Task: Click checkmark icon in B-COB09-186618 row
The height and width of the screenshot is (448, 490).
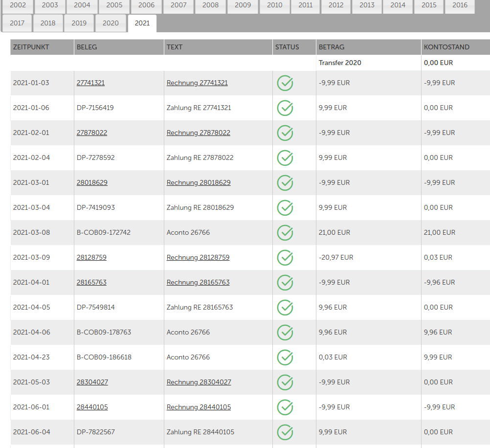Action: (285, 358)
